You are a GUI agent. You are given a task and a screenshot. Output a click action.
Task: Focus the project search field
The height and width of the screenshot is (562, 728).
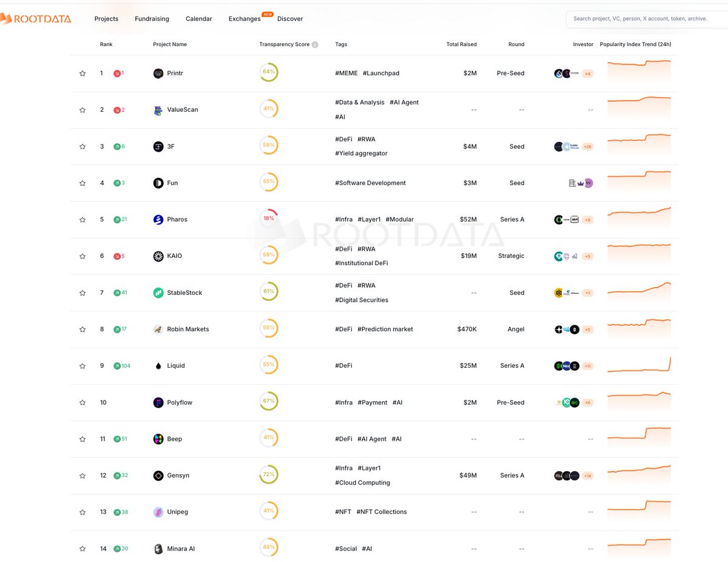[x=647, y=19]
